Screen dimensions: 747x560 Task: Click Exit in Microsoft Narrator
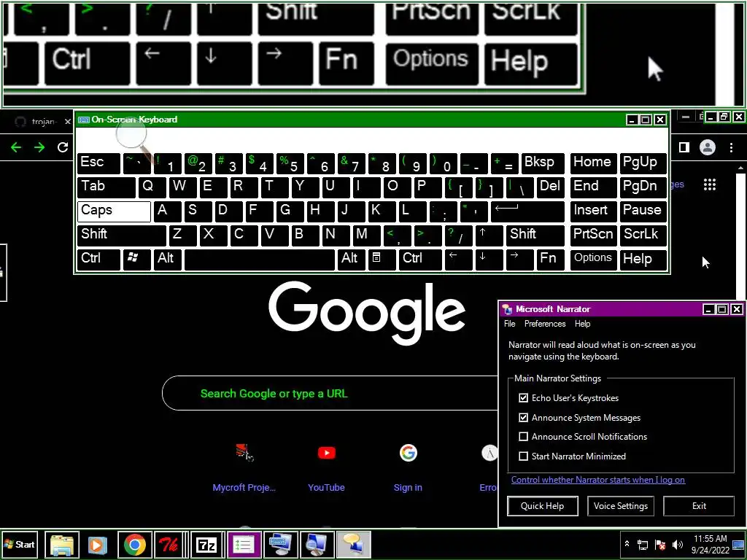[699, 506]
